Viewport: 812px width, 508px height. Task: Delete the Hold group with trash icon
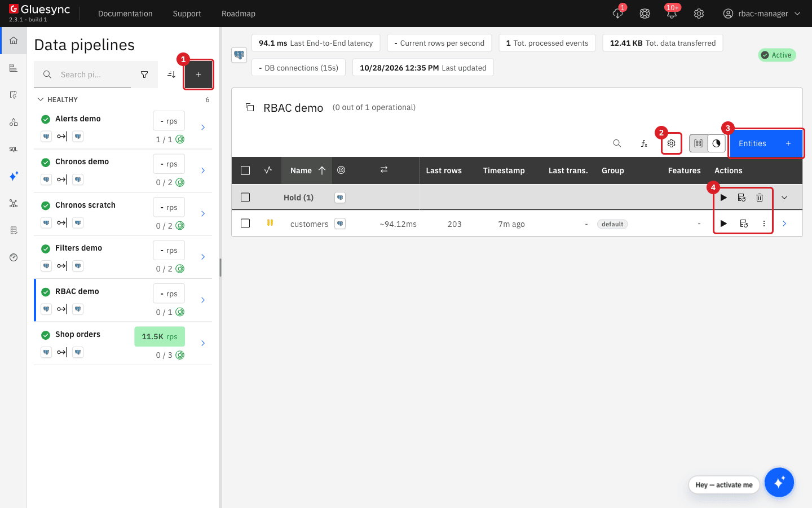[x=760, y=198]
